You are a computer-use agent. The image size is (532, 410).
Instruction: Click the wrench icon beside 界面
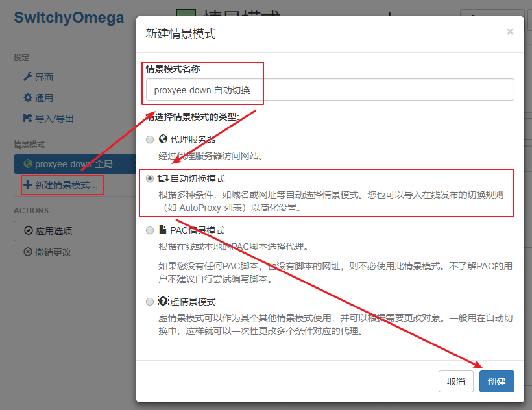pos(27,77)
